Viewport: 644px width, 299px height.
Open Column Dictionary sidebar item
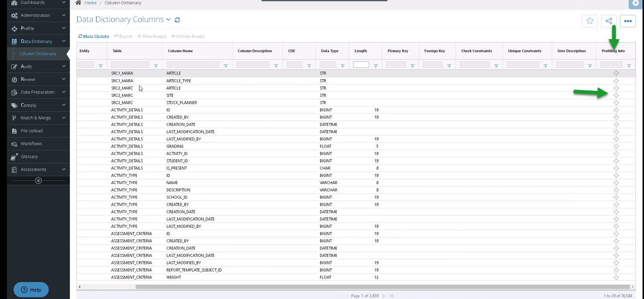pos(37,53)
